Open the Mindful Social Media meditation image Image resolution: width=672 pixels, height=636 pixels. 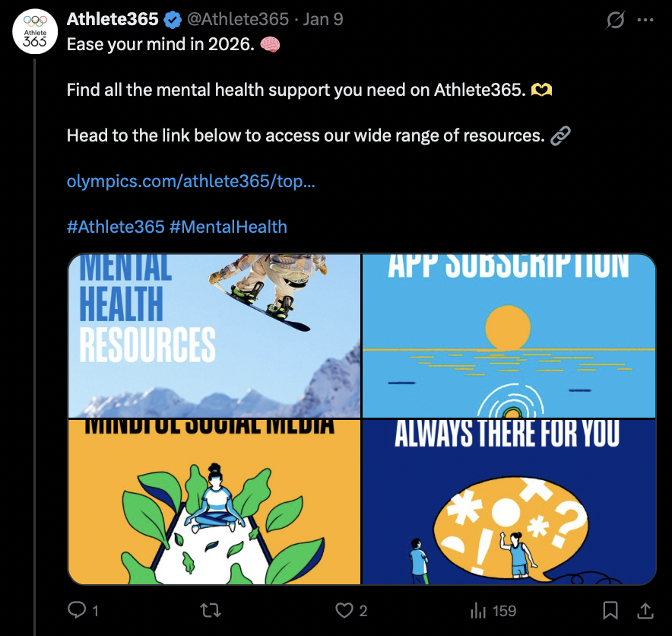click(x=215, y=502)
